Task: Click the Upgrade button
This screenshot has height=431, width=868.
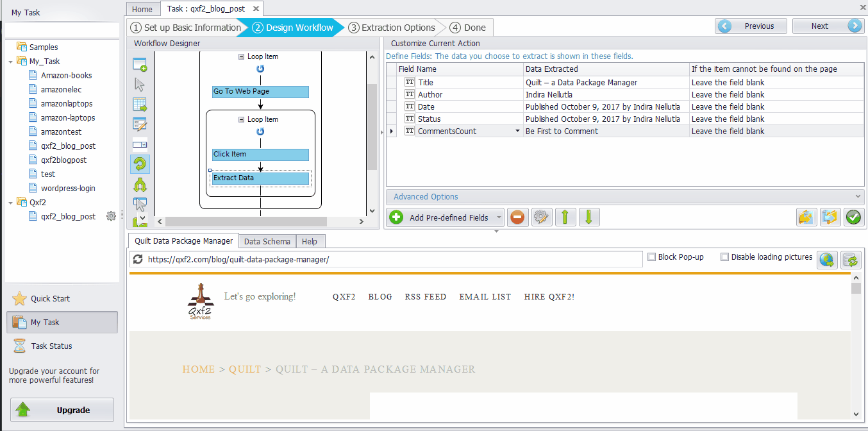Action: 62,410
